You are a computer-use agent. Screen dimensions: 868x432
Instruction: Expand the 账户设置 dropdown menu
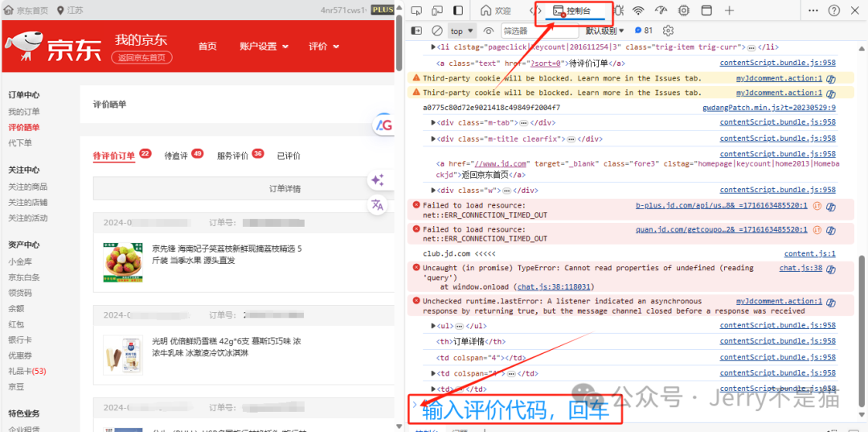(264, 46)
